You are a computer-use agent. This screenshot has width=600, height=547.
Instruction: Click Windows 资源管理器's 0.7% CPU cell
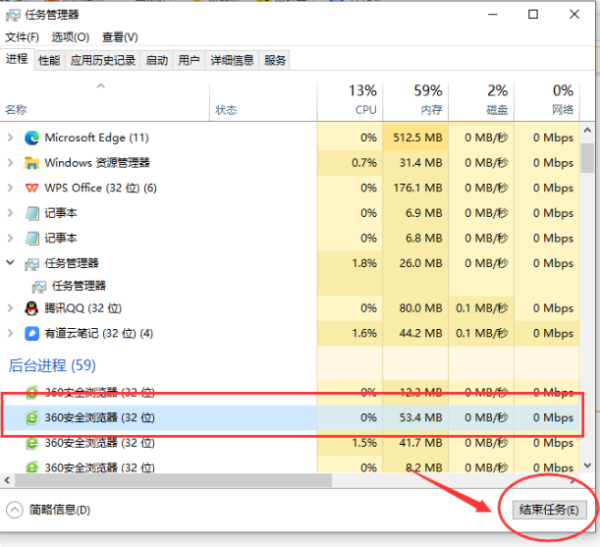coord(350,163)
